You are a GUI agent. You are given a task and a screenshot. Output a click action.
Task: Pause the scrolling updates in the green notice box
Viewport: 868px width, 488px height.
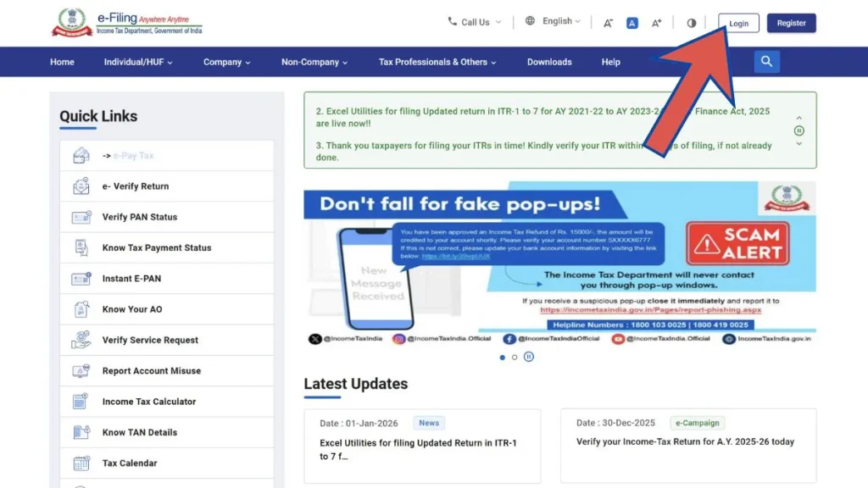798,130
